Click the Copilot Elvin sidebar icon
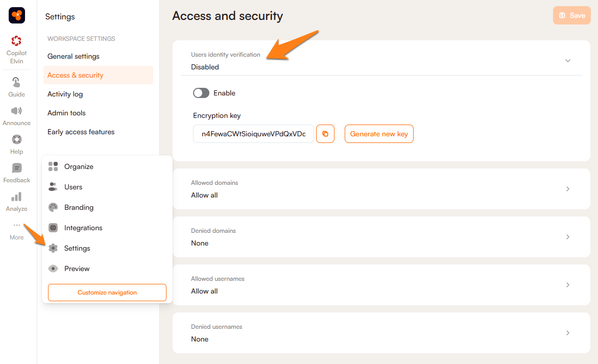598x364 pixels. pos(16,41)
